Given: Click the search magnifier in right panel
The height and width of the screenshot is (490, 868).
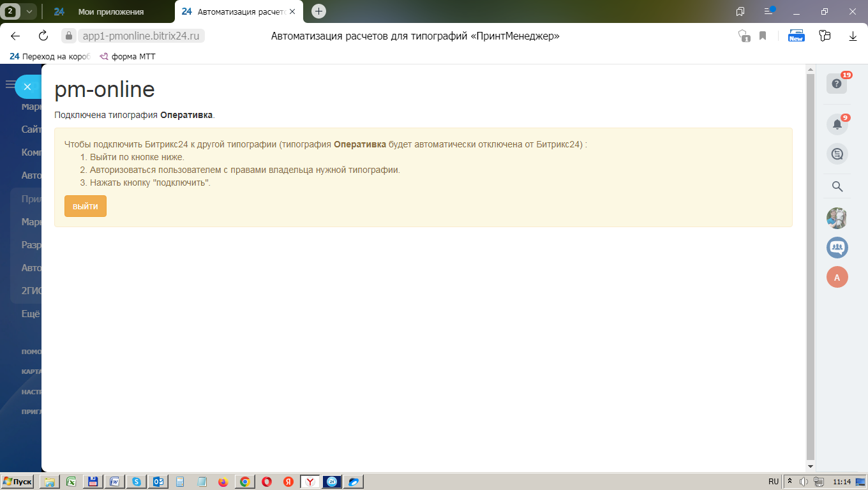Looking at the screenshot, I should coord(837,187).
